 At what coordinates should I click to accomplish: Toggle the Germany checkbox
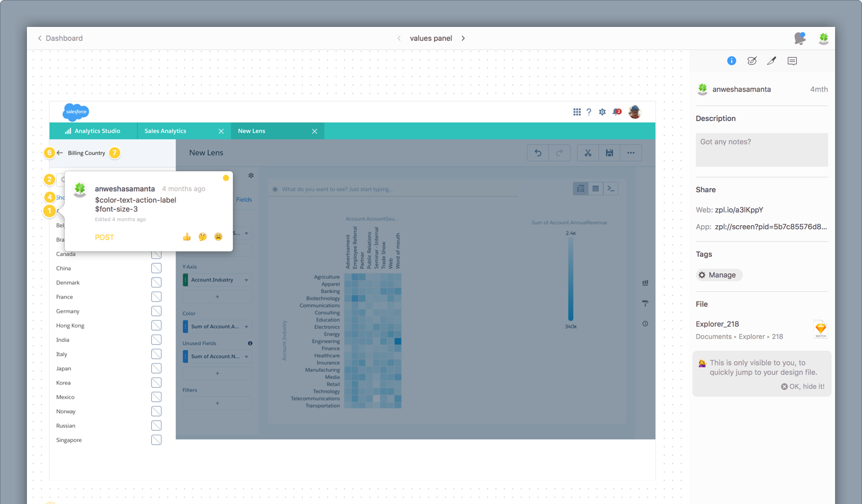156,311
